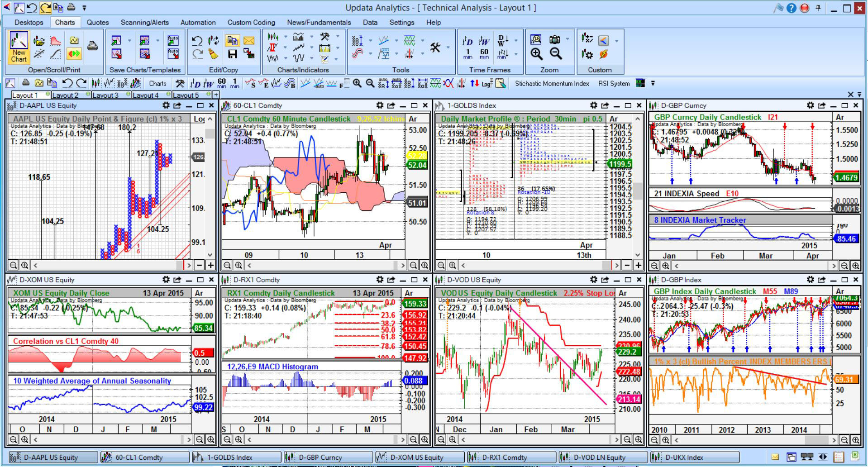Open settings gear of D-AAPL US Equity chart
The image size is (868, 467).
pos(166,105)
